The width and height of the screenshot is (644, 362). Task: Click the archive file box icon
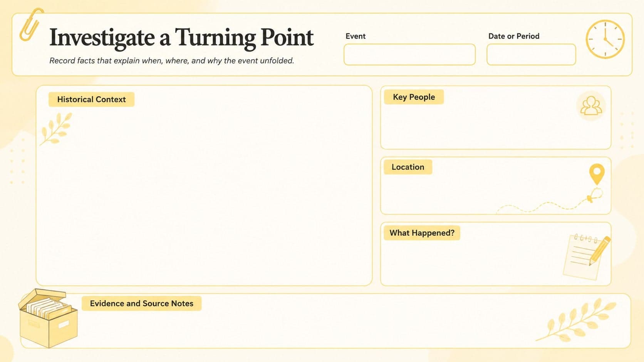point(48,318)
